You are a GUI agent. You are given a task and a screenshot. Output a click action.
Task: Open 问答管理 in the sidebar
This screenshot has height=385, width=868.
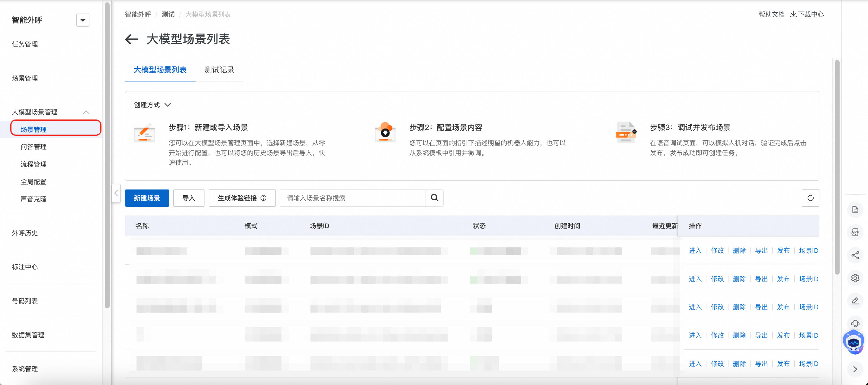[33, 147]
